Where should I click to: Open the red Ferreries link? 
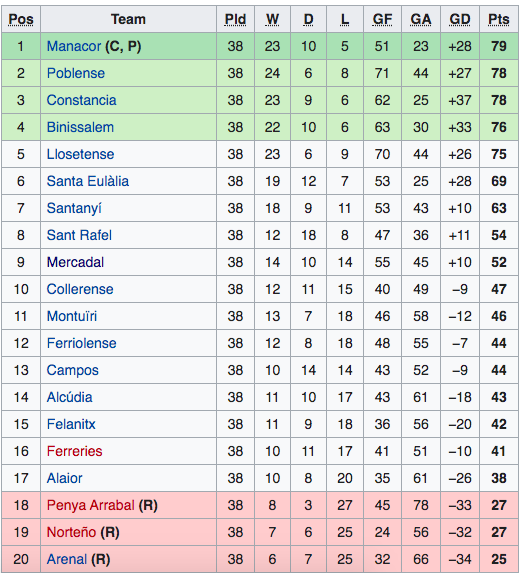[75, 451]
